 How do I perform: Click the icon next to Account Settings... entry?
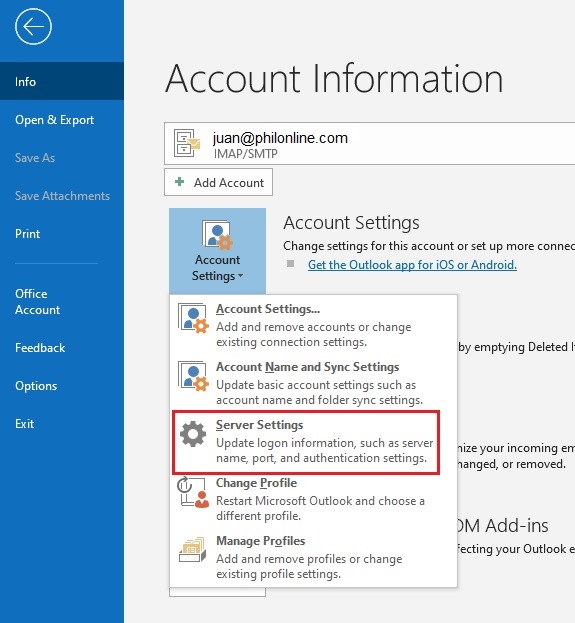pyautogui.click(x=193, y=319)
